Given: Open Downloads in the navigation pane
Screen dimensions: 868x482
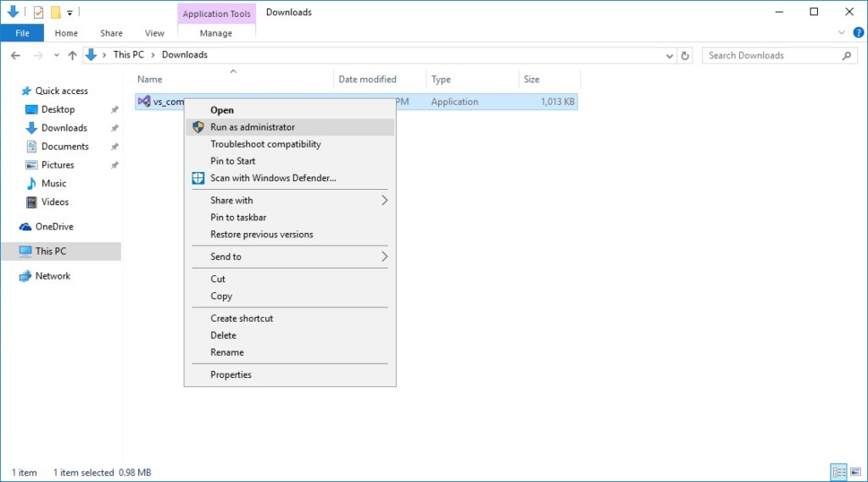Looking at the screenshot, I should (64, 128).
